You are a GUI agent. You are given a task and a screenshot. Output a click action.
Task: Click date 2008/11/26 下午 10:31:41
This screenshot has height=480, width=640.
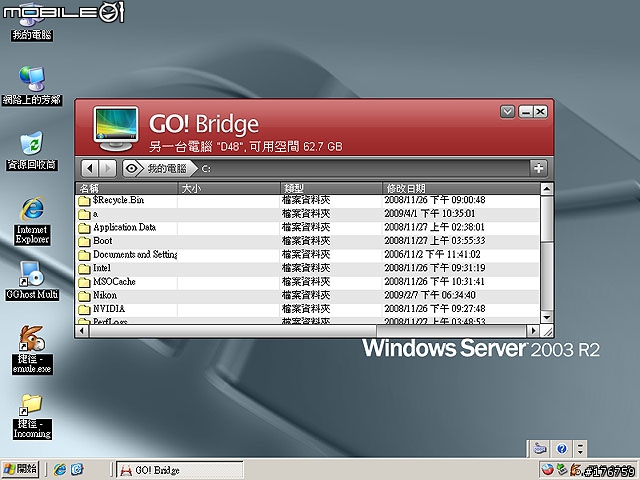point(434,282)
